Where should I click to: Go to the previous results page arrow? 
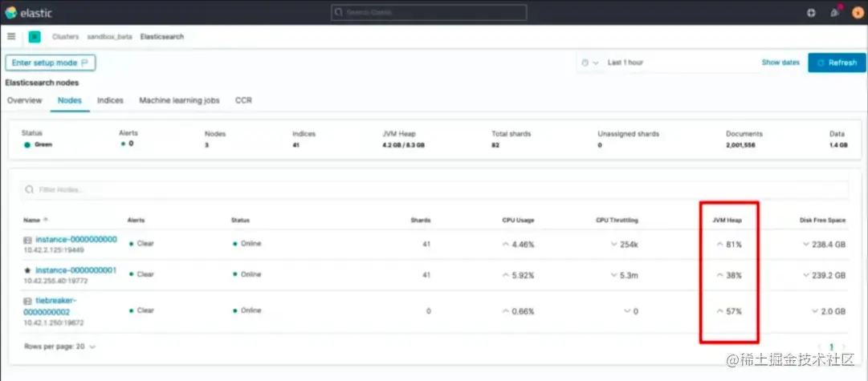tap(819, 347)
